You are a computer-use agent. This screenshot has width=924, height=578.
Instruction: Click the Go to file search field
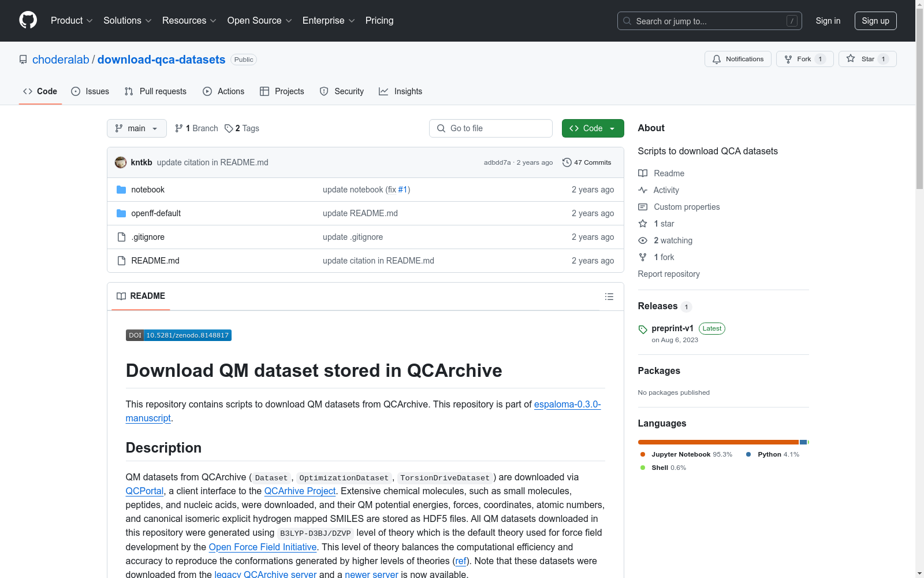coord(491,128)
